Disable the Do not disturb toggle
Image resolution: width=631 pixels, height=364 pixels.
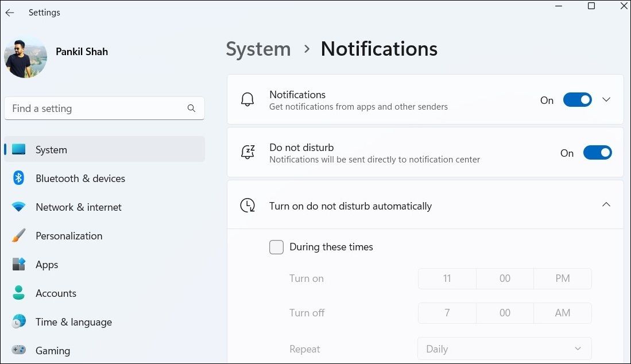coord(597,152)
